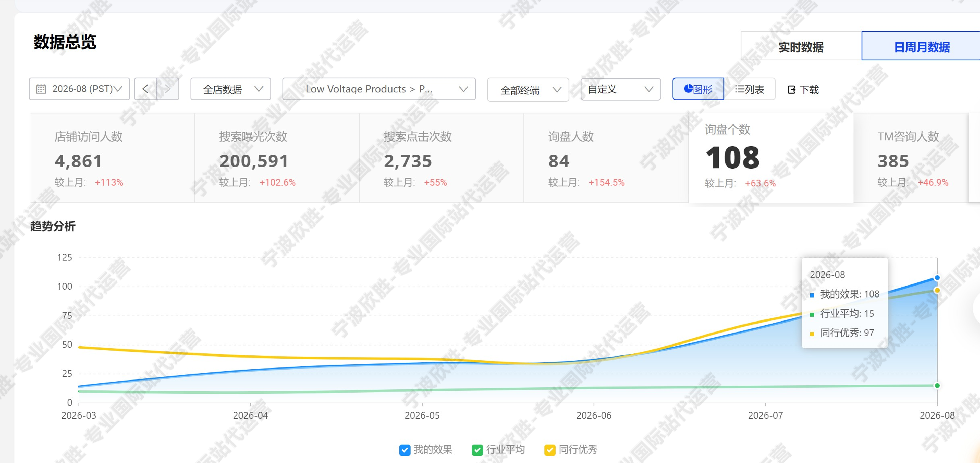
Task: Click the yellow 同行优秀 data point at 2026-08
Action: [937, 291]
